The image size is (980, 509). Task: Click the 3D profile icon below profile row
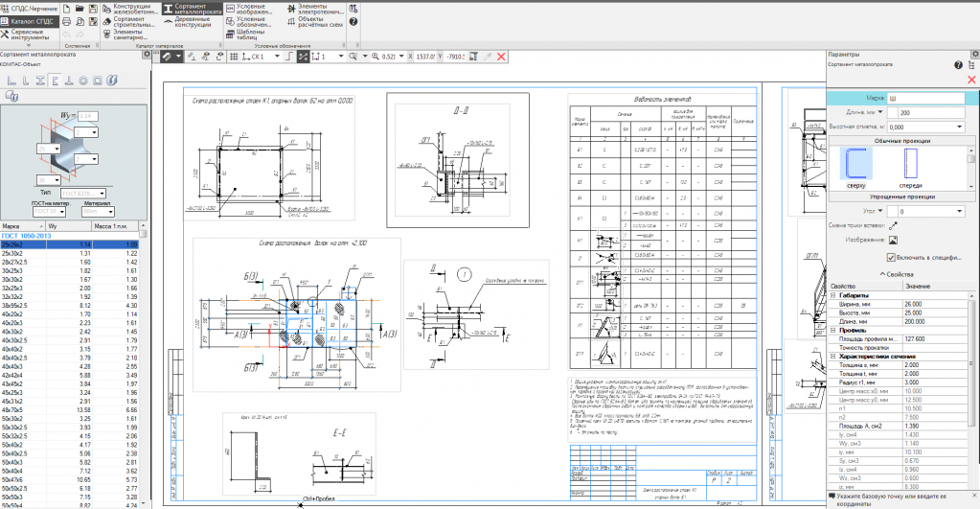pos(11,96)
